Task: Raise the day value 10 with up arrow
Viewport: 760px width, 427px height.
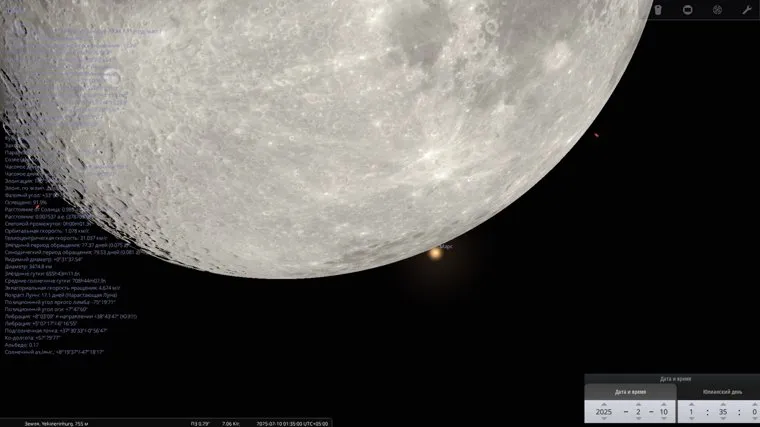Action: [x=662, y=402]
